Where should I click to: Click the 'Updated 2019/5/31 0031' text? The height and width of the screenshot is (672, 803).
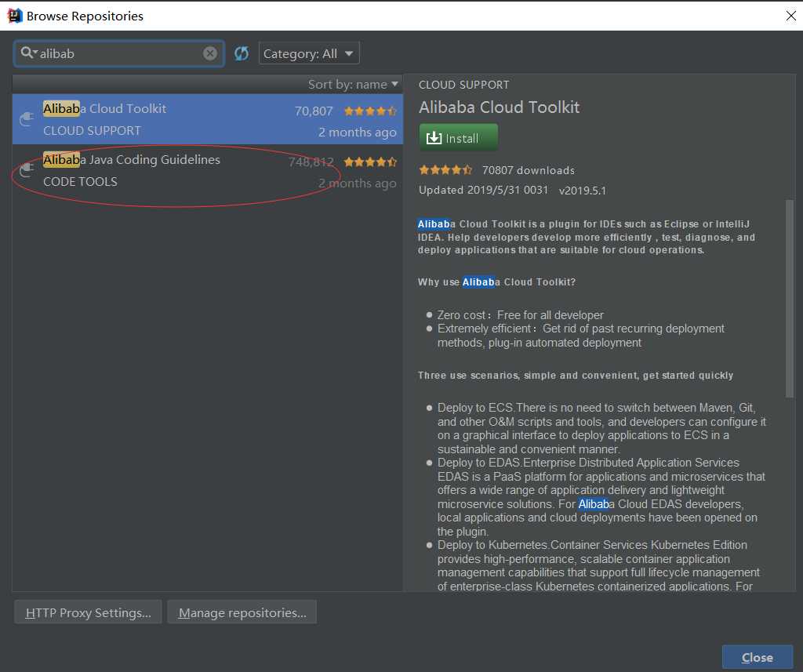(x=483, y=190)
